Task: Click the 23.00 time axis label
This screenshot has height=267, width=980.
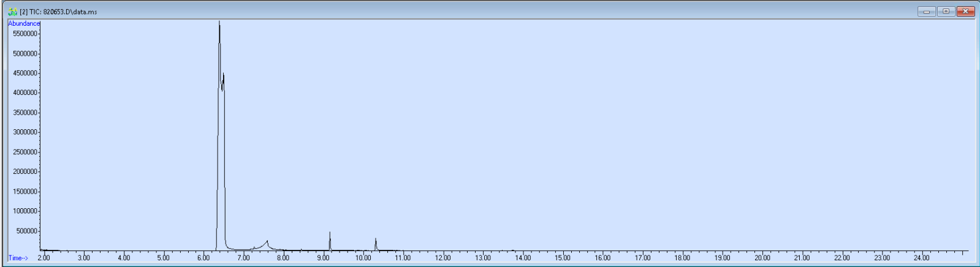Action: click(x=882, y=258)
